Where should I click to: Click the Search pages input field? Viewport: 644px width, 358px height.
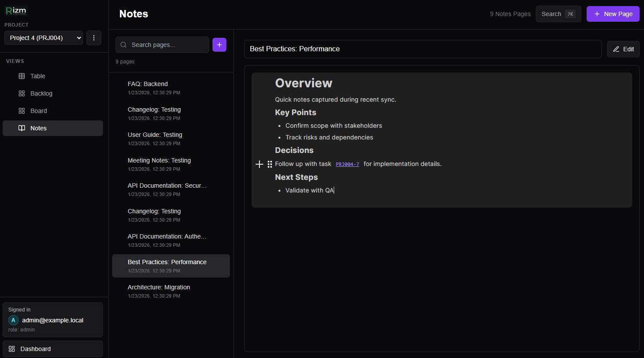[167, 45]
